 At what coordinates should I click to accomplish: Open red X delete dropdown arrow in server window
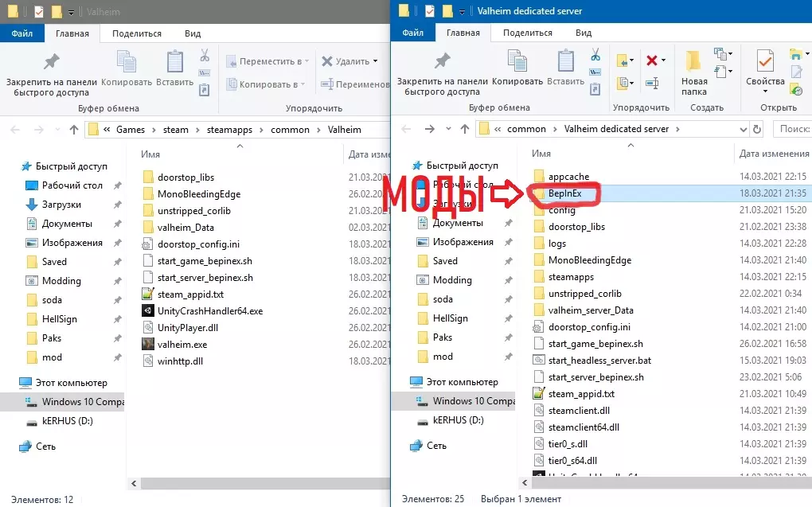point(663,60)
